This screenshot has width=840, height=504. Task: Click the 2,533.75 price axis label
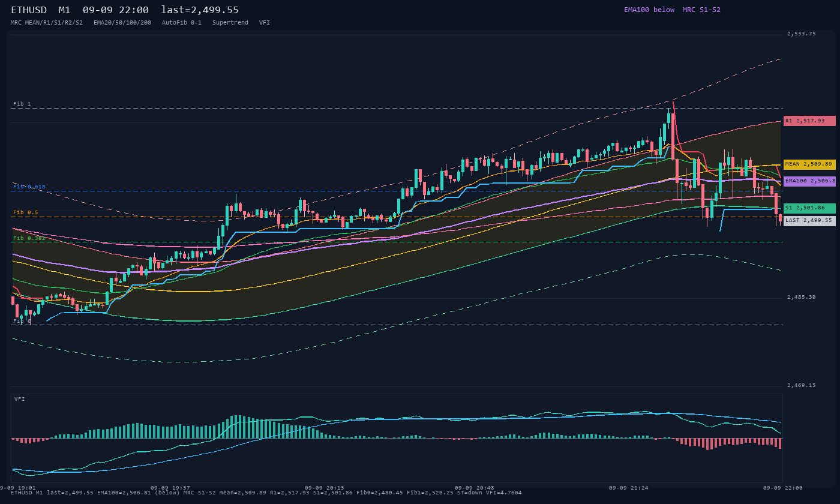click(801, 34)
